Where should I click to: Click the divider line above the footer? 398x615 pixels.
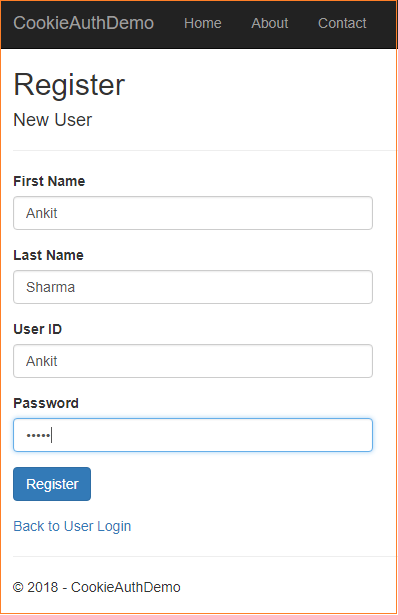(x=205, y=557)
